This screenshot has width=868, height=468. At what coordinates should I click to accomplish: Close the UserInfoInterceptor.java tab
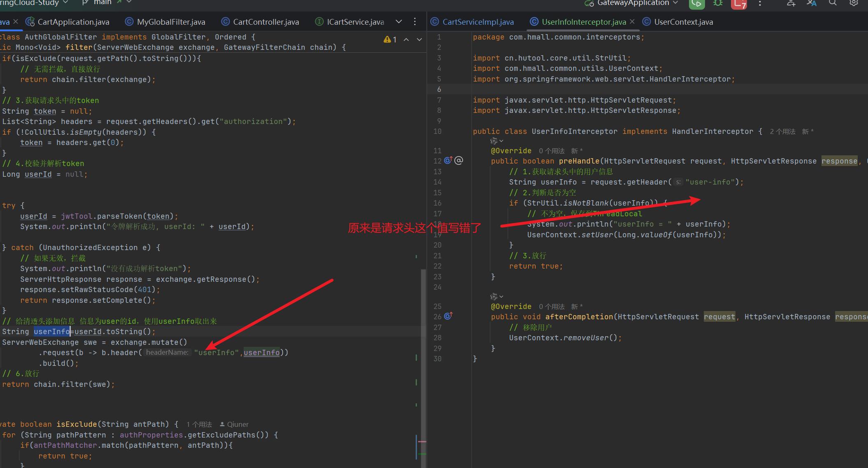(632, 21)
